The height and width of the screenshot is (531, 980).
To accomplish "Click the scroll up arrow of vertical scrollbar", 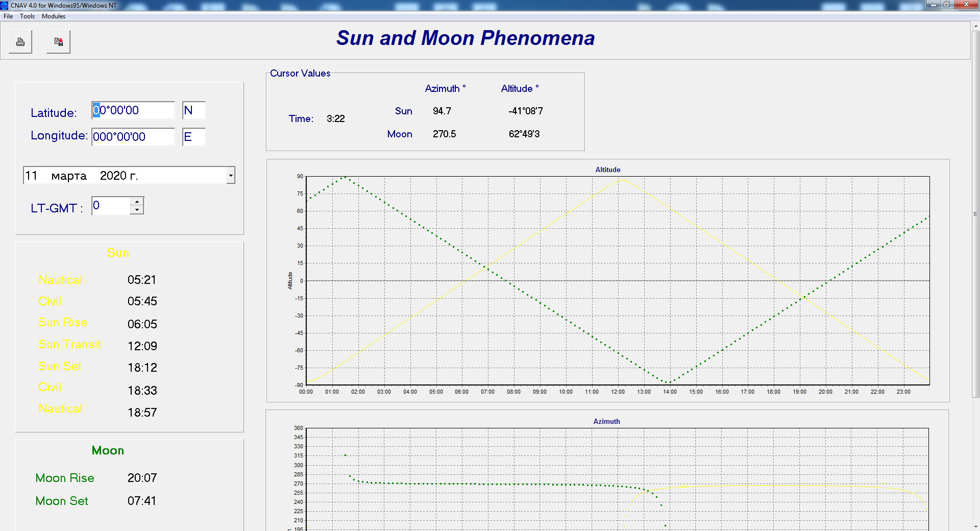I will click(975, 25).
